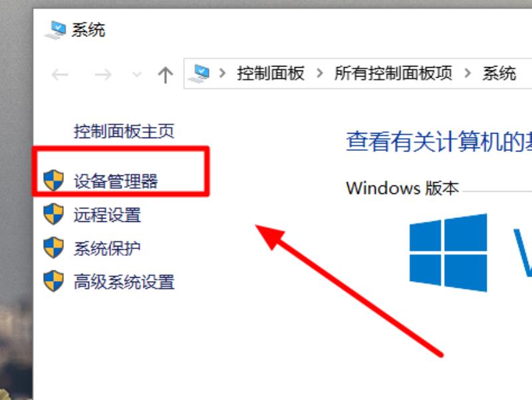
Task: Click the Windows logo image
Action: [448, 252]
